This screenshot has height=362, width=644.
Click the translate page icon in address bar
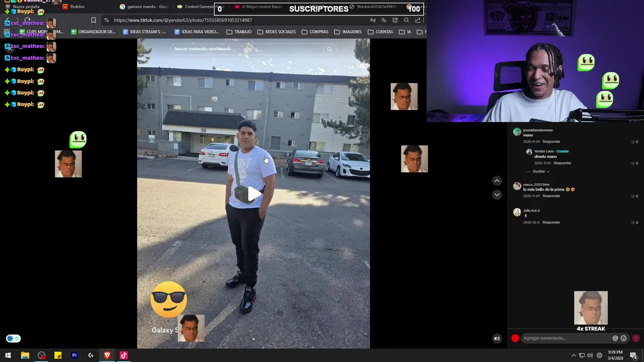pyautogui.click(x=383, y=20)
